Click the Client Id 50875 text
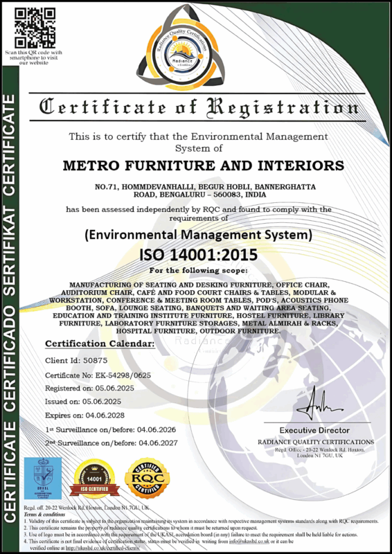Image resolution: width=392 pixels, height=554 pixels. pos(76,360)
